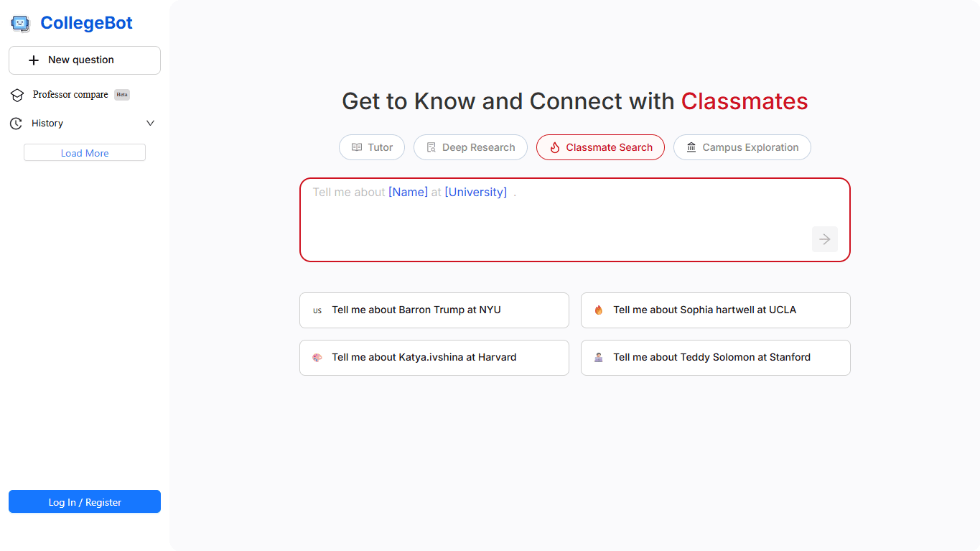980x551 pixels.
Task: Pick the Sophia hartwell at UCLA suggestion
Action: pyautogui.click(x=715, y=310)
